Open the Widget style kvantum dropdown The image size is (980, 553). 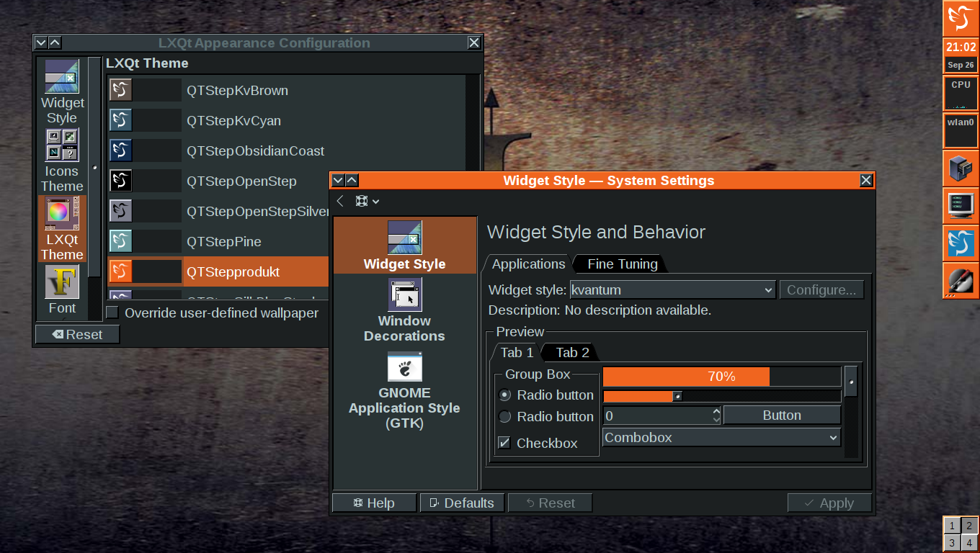point(672,289)
